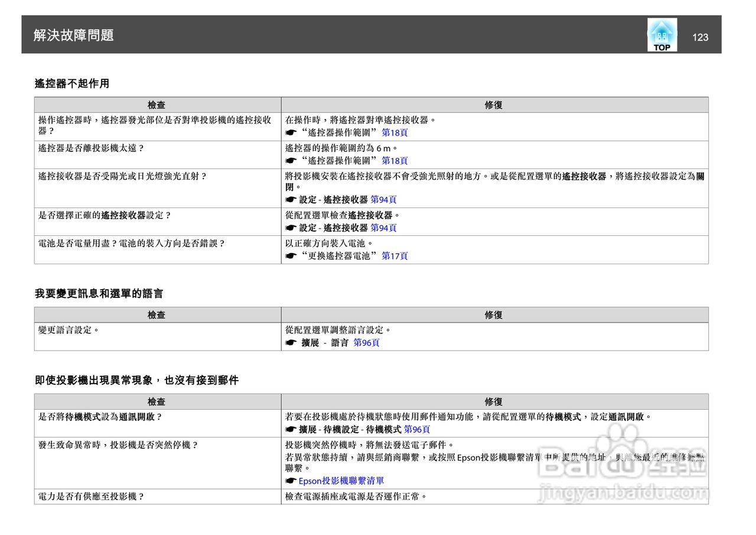Click pointing-hand icon before 更換遙控器電池
The width and height of the screenshot is (756, 535).
291,256
